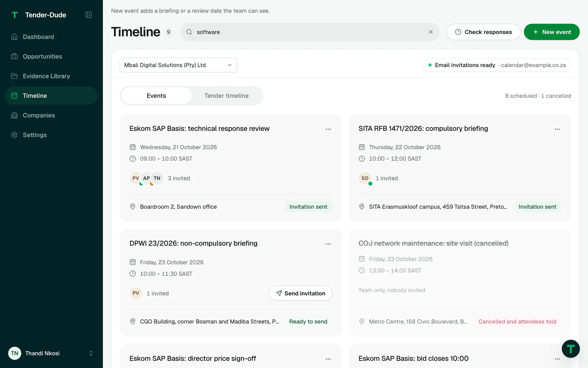Click Invitation sent badge on SITA briefing
Screen dimensions: 588x368
click(x=537, y=206)
